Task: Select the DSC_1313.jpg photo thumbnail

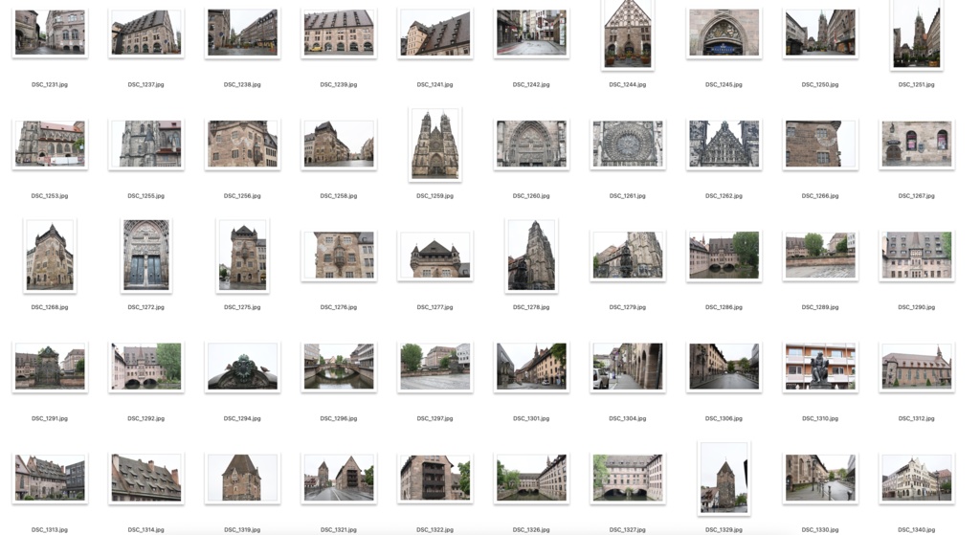Action: [x=50, y=479]
